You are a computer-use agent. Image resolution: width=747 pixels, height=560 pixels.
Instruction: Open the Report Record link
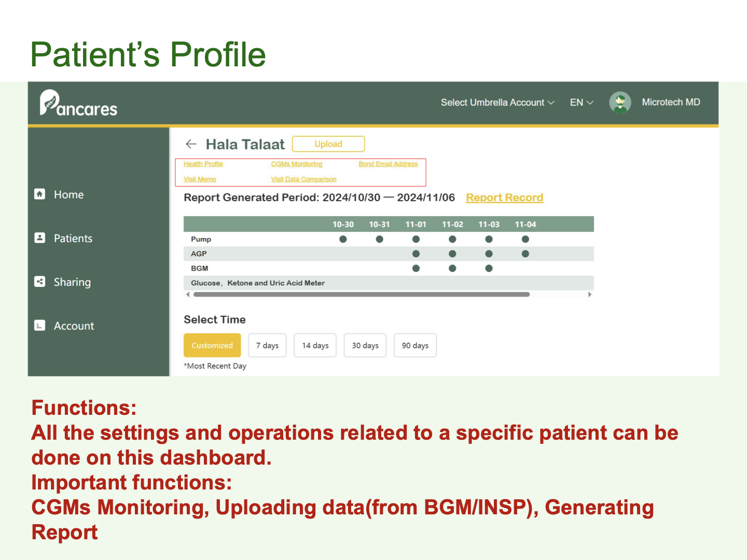point(505,198)
